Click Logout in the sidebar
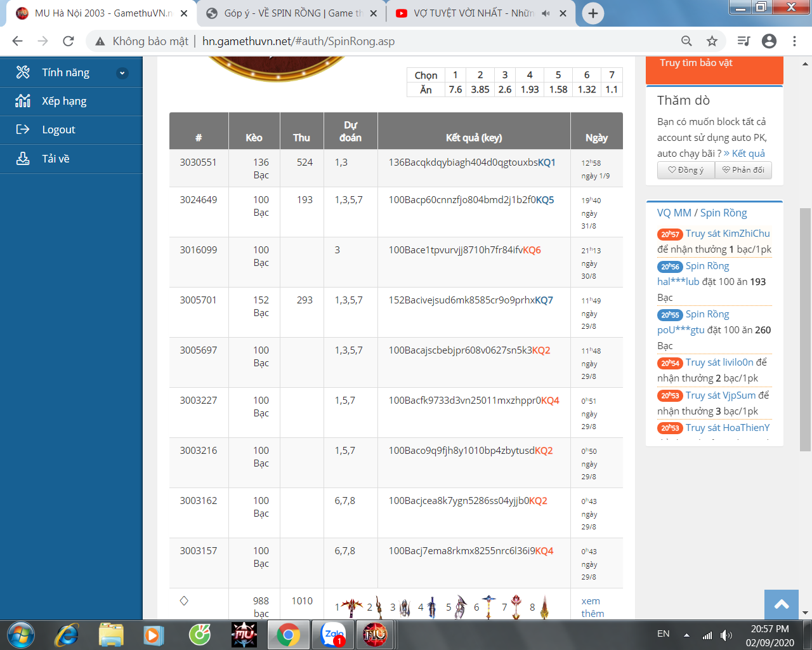812x650 pixels. click(x=58, y=129)
